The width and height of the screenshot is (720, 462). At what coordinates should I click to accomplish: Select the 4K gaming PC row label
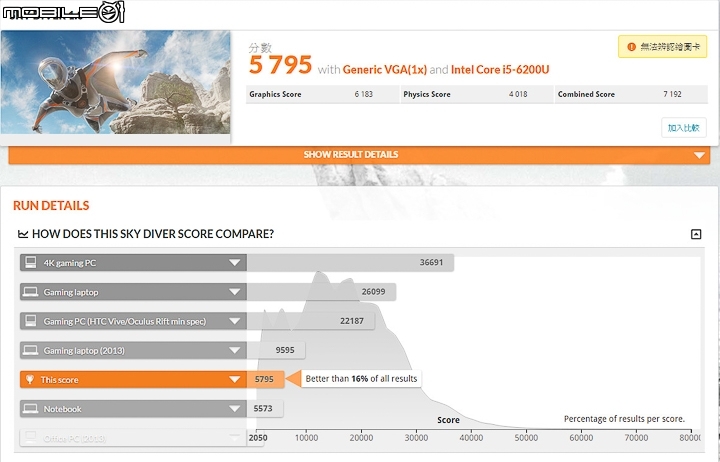pyautogui.click(x=70, y=263)
